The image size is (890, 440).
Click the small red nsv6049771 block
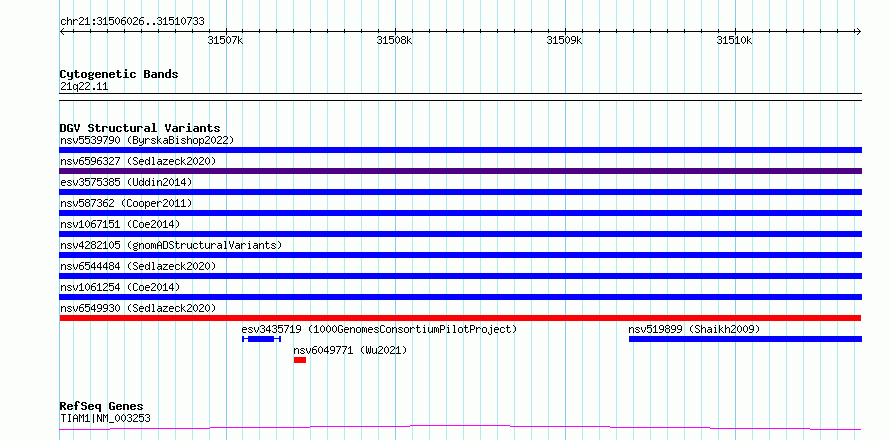tap(300, 360)
